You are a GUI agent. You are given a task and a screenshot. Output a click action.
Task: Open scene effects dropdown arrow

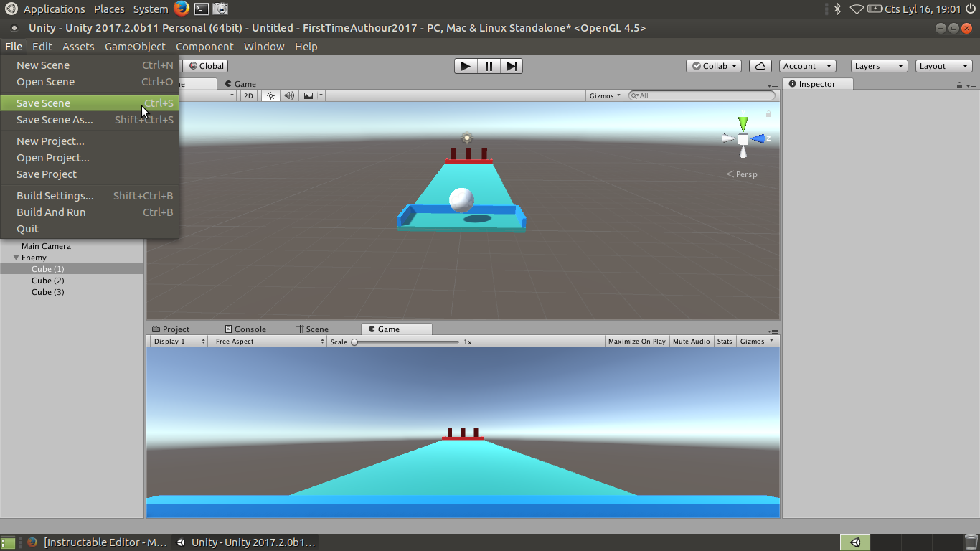click(x=321, y=95)
